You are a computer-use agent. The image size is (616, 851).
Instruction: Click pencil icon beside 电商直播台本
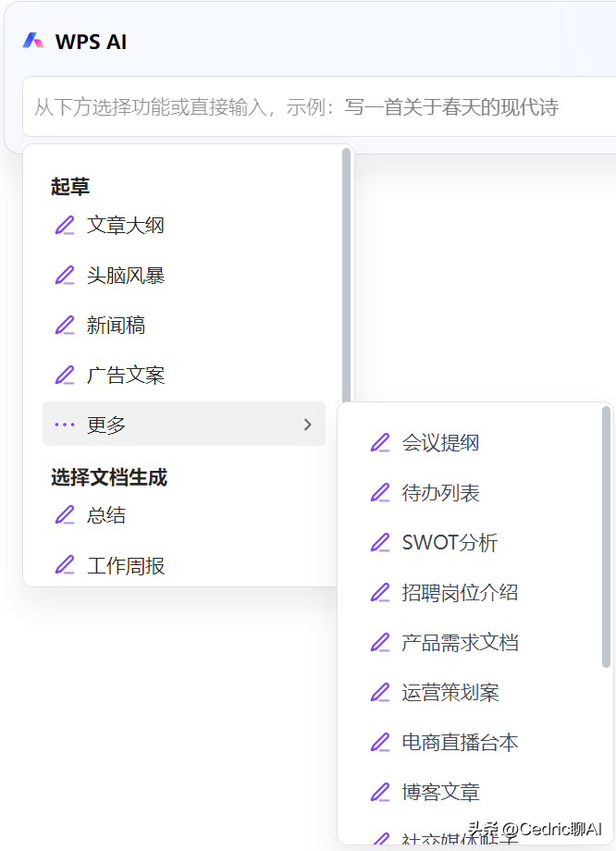coord(380,743)
